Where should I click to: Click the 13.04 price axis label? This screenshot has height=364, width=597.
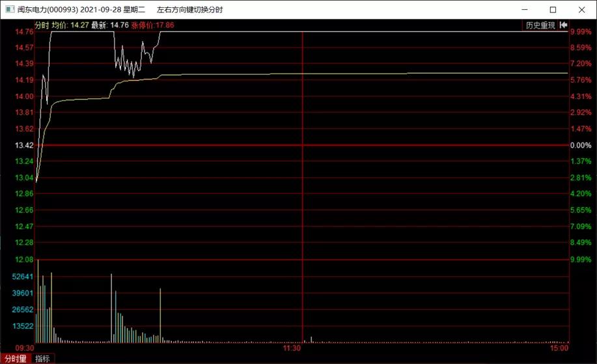point(24,177)
